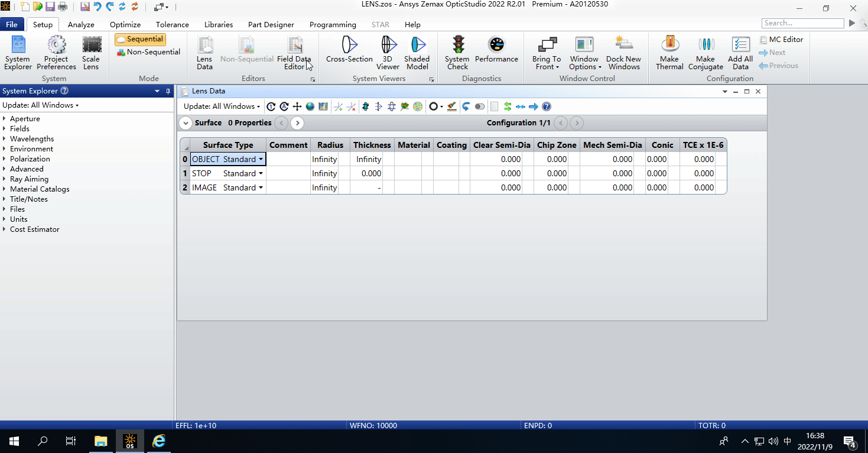
Task: Expand the Fields tree node
Action: tap(5, 129)
